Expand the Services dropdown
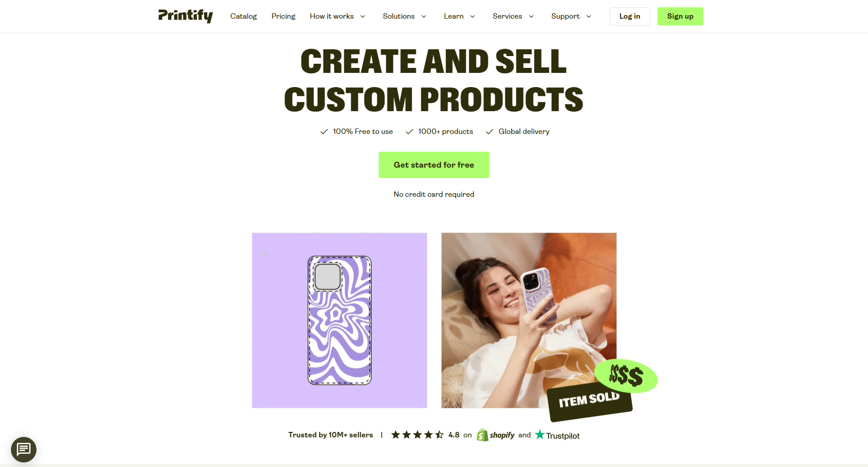Screen dimensions: 868x467 click(513, 16)
